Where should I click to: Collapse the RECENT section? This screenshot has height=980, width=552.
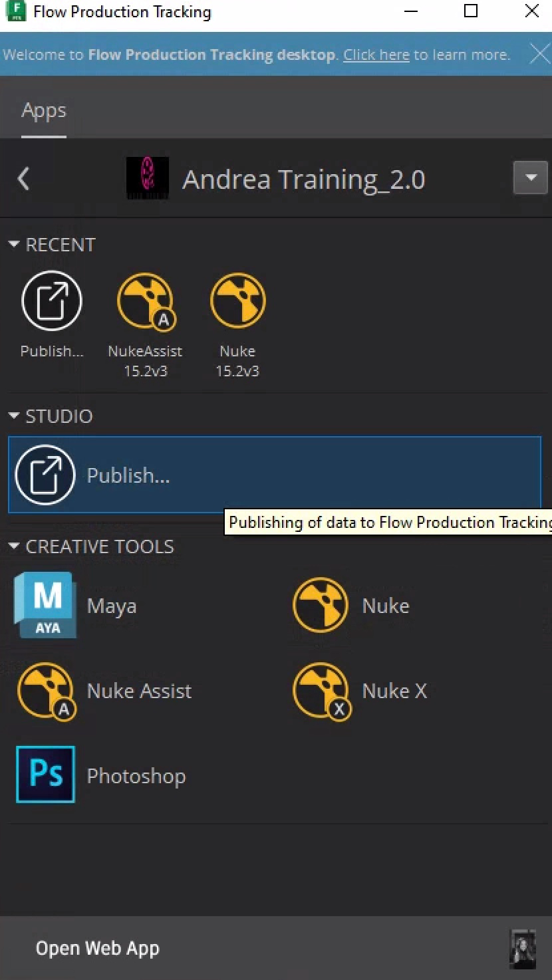click(14, 245)
